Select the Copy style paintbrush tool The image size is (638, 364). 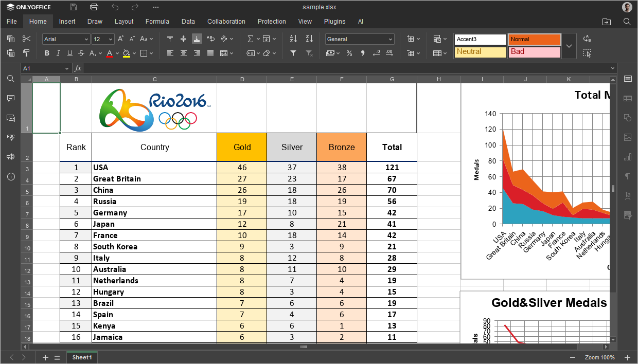27,53
